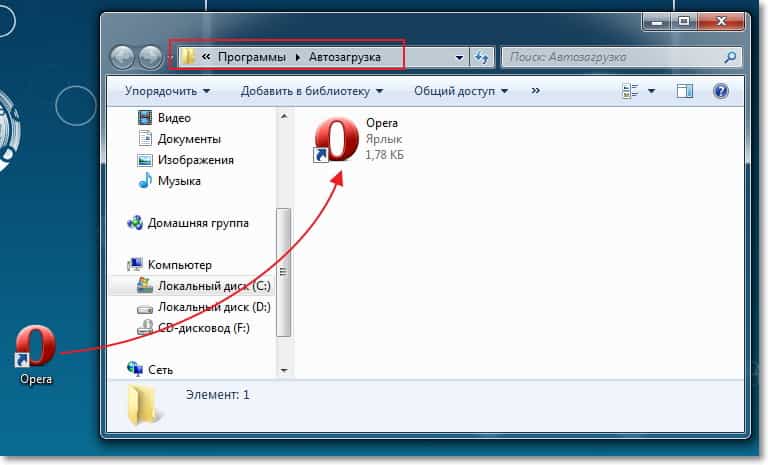768x465 pixels.
Task: Click the Изображения library icon
Action: pyautogui.click(x=144, y=160)
